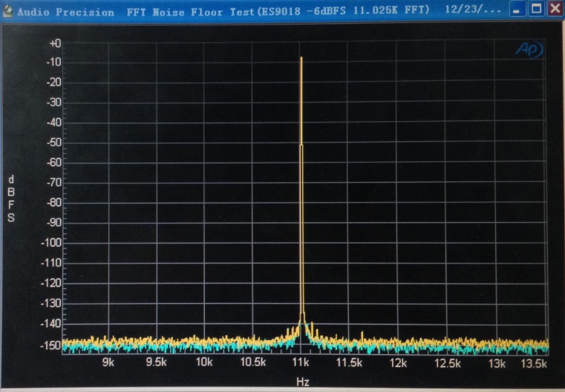Click the '9k' x-axis label
The height and width of the screenshot is (392, 565).
pos(108,362)
